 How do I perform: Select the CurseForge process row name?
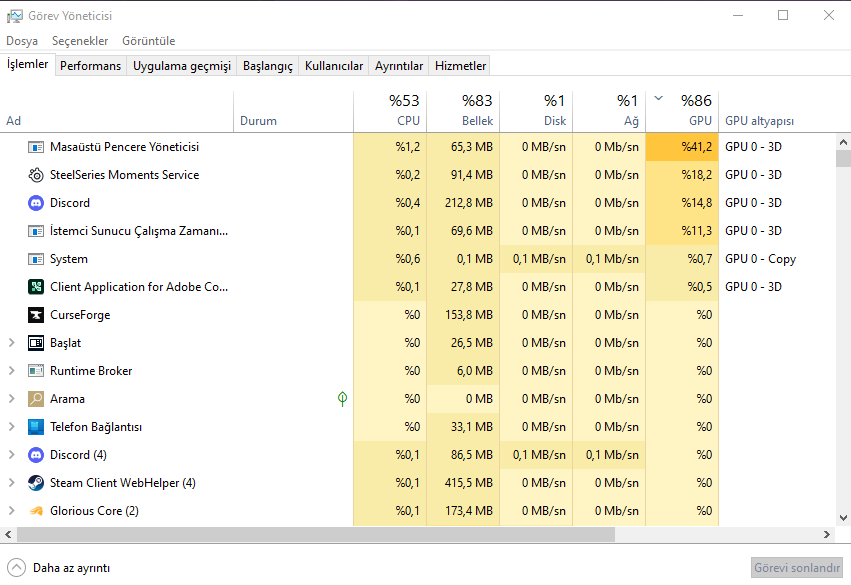pos(80,315)
